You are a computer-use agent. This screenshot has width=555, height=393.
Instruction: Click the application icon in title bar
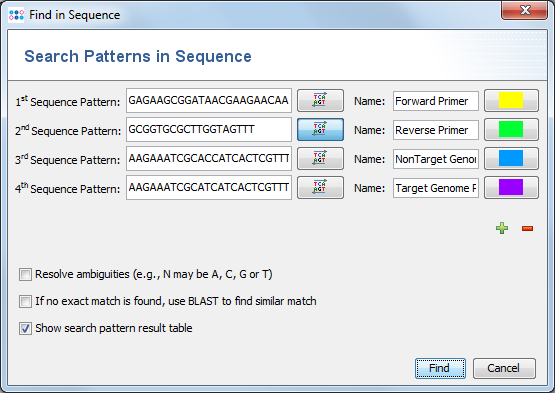click(x=16, y=15)
